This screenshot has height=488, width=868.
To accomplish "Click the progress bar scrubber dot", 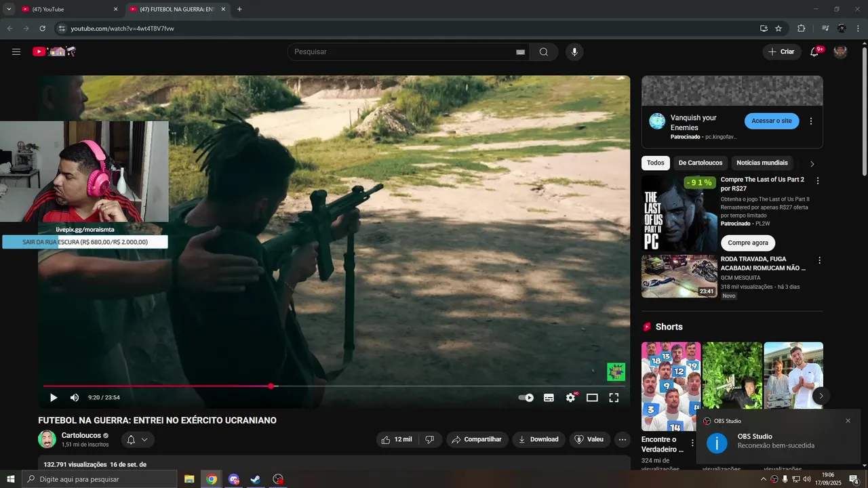I will 271,386.
